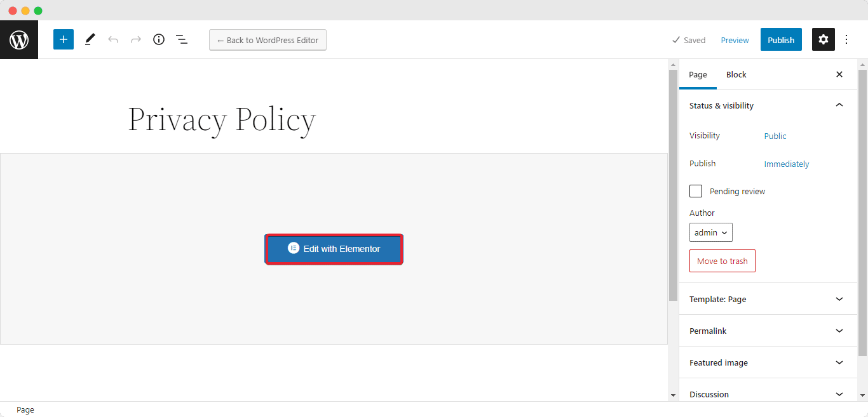Click the Redo arrow icon
Image resolution: width=868 pixels, height=417 pixels.
tap(135, 39)
